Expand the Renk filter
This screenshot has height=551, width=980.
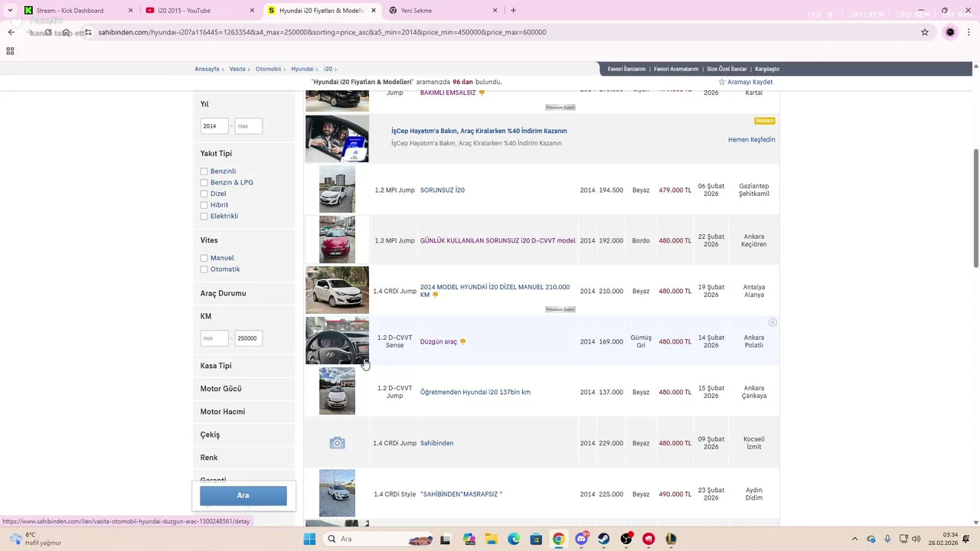click(243, 458)
